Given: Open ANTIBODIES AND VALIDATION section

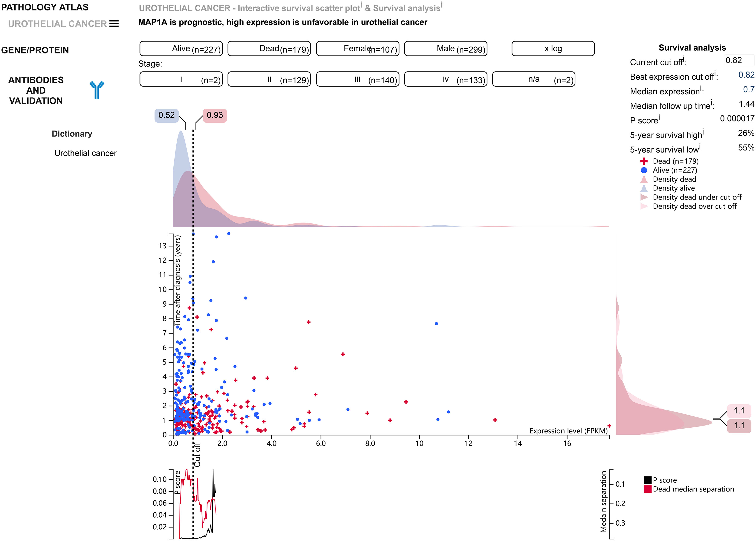Looking at the screenshot, I should (x=36, y=90).
